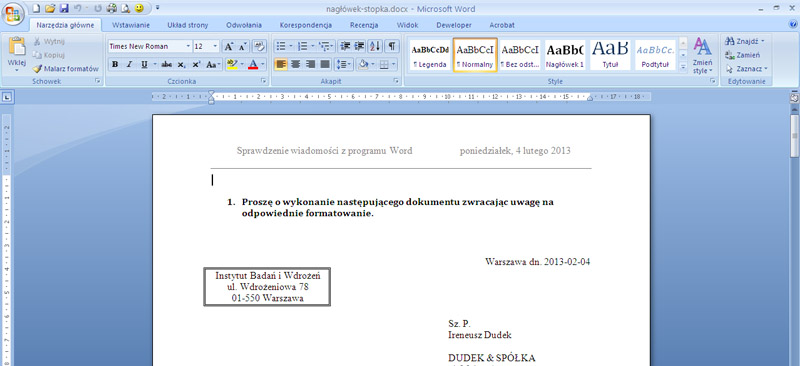
Task: Apply the Nagłówek 1 style thumbnail
Action: [565, 55]
